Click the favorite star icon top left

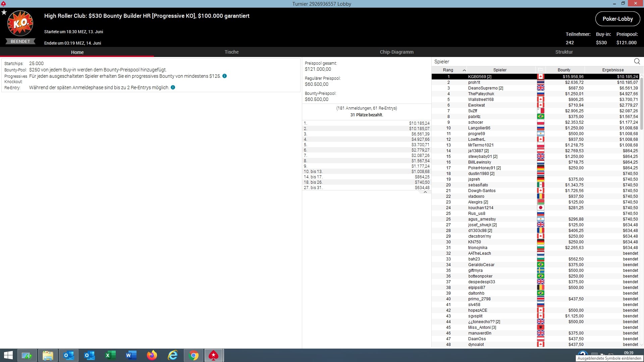[x=4, y=12]
